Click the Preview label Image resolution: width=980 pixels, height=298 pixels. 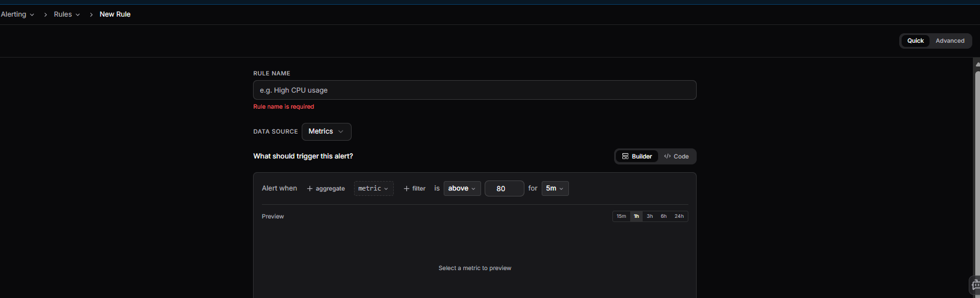273,217
